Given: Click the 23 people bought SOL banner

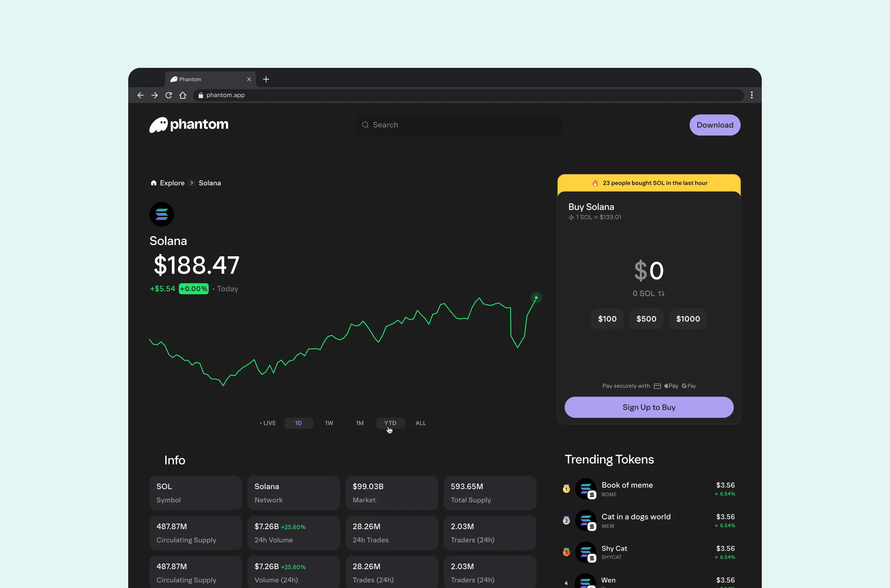Looking at the screenshot, I should pos(649,183).
